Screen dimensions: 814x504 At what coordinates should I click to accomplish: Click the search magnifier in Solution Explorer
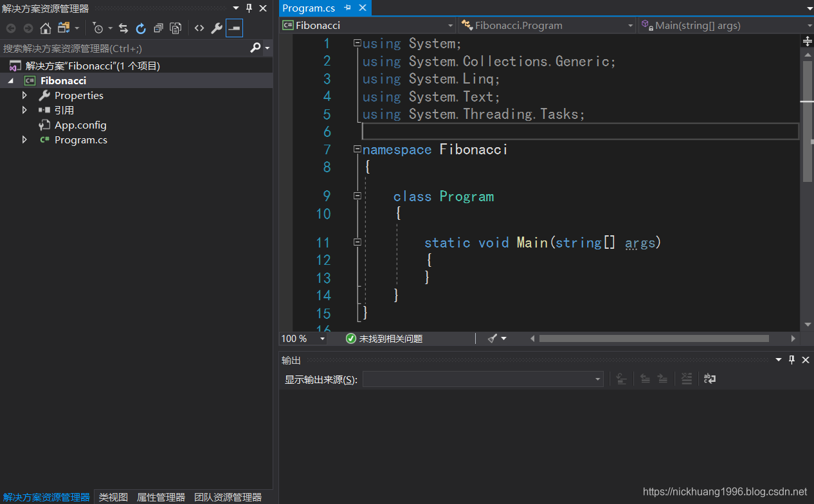pyautogui.click(x=255, y=48)
